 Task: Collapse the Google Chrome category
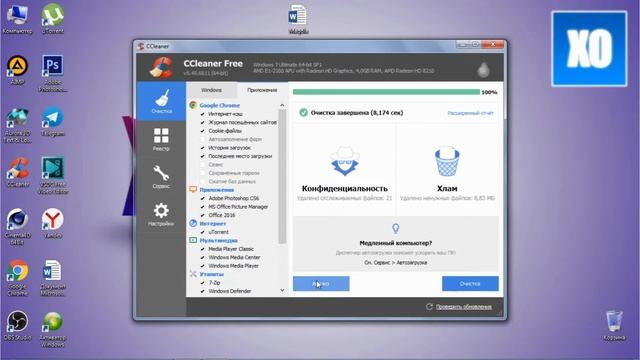pos(219,105)
